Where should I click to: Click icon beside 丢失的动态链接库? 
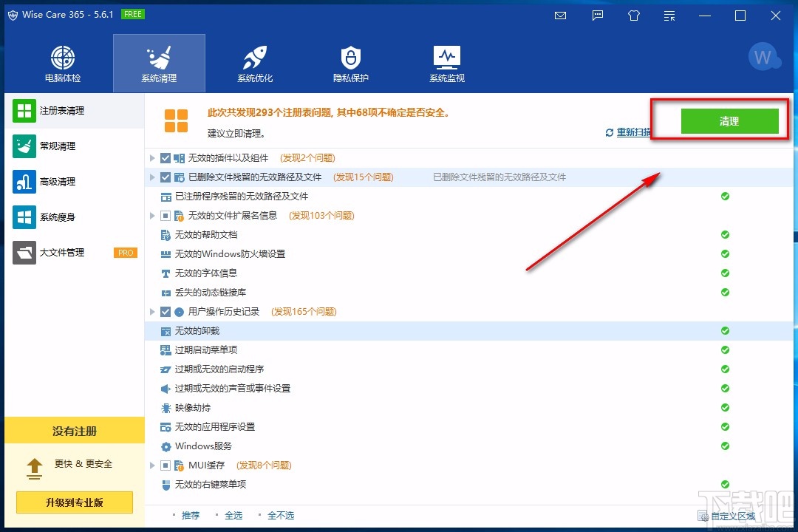[x=166, y=293]
